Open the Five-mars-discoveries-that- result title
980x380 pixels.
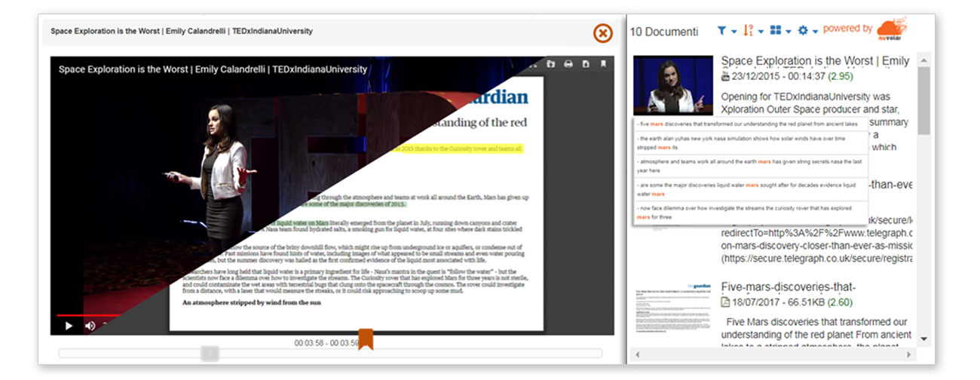coord(789,287)
